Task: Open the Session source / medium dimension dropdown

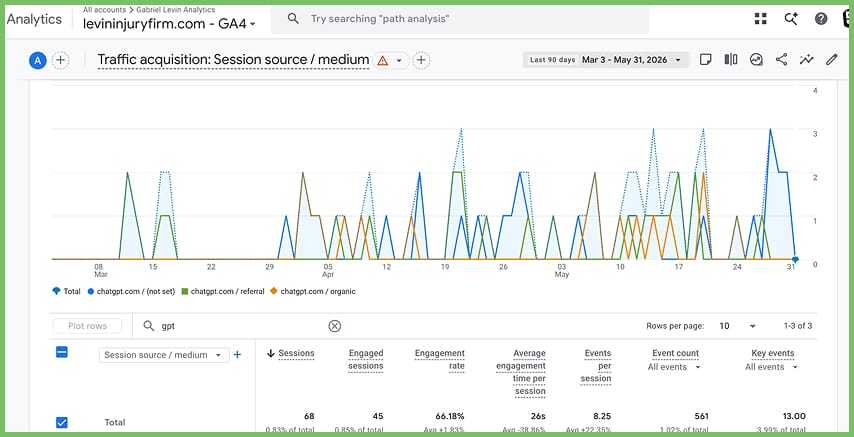Action: 164,355
